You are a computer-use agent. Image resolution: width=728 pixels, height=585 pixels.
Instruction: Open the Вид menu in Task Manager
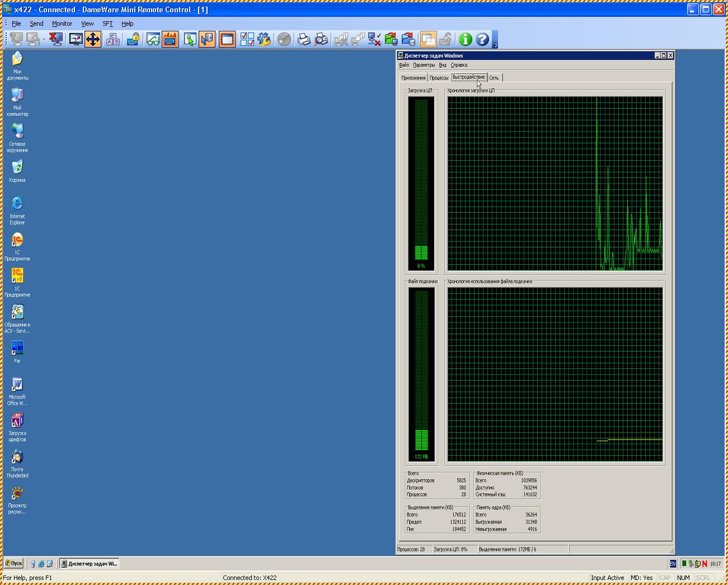[443, 65]
